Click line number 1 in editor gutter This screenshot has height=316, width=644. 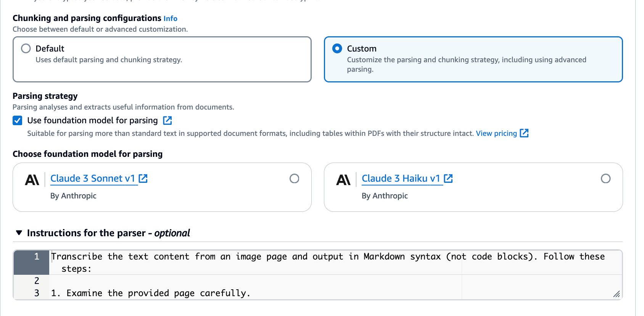(x=37, y=256)
